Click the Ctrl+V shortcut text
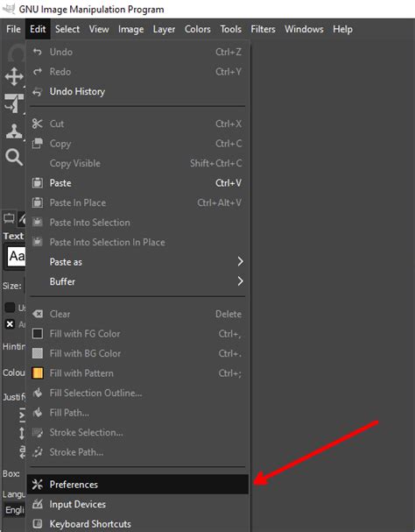The height and width of the screenshot is (532, 415). pyautogui.click(x=229, y=183)
